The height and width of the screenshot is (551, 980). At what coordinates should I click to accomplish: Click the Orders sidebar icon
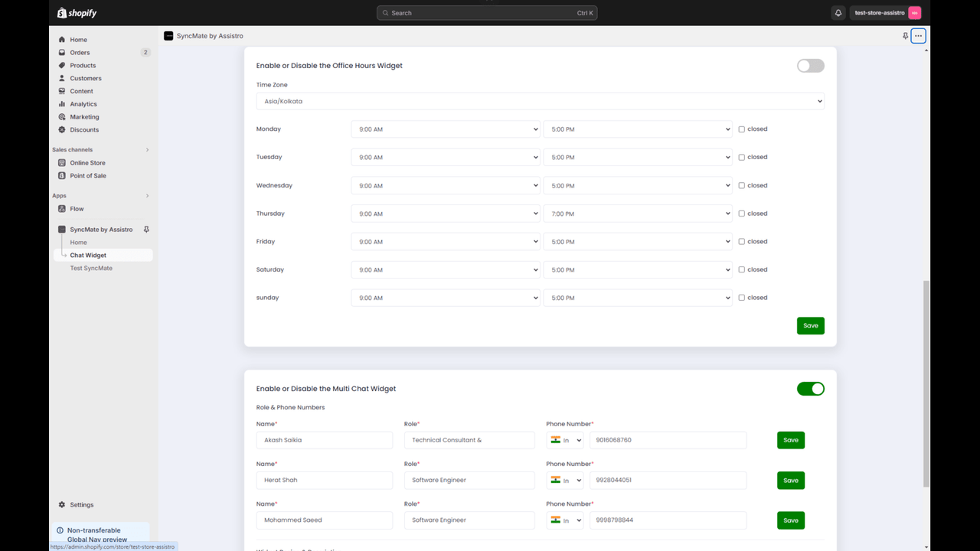point(62,53)
